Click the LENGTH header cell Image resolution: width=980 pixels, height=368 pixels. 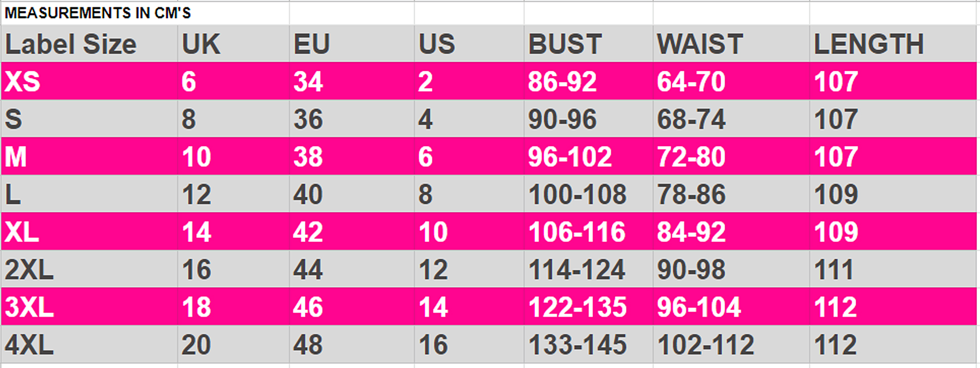click(x=893, y=43)
